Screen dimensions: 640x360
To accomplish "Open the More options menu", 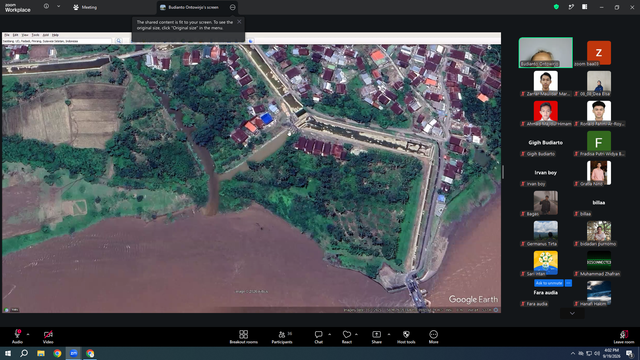I will click(433, 337).
